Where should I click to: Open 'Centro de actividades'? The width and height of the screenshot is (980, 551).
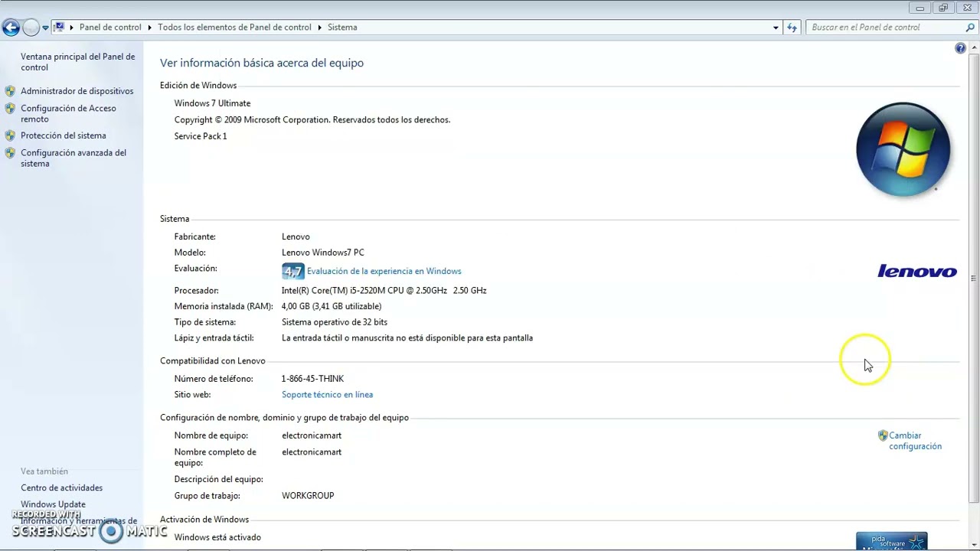(61, 487)
